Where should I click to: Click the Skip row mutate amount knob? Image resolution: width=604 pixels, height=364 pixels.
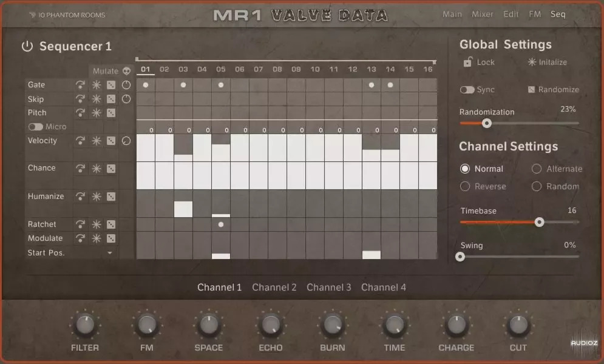[126, 99]
